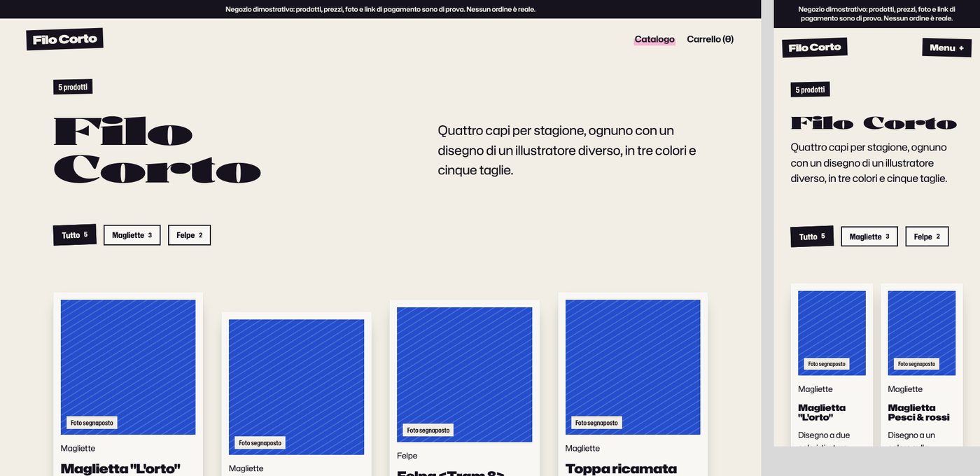Click the large Filo Corto heading in the desktop view
This screenshot has height=476, width=980.
click(157, 150)
